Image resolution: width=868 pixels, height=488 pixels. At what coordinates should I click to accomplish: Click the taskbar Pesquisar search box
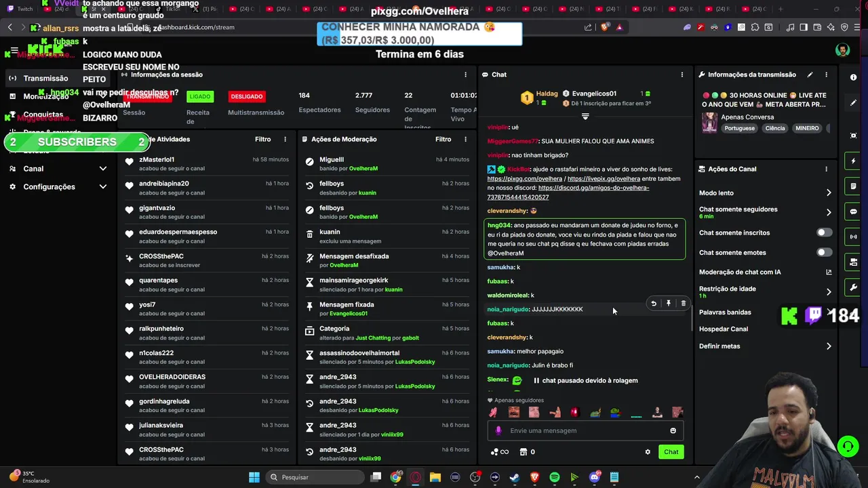click(x=316, y=477)
